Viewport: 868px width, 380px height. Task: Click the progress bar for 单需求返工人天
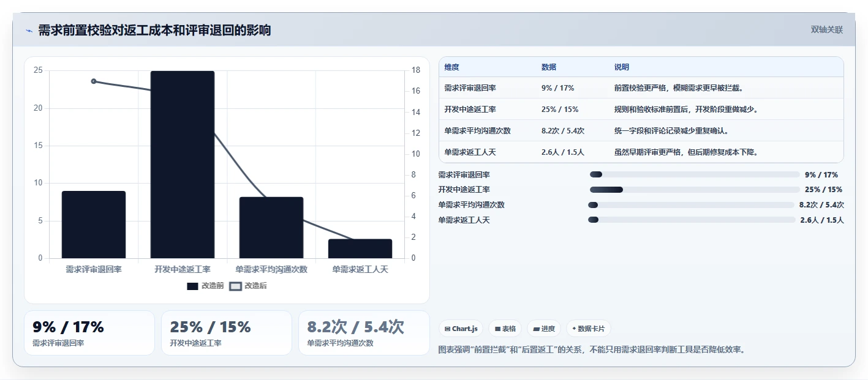692,220
